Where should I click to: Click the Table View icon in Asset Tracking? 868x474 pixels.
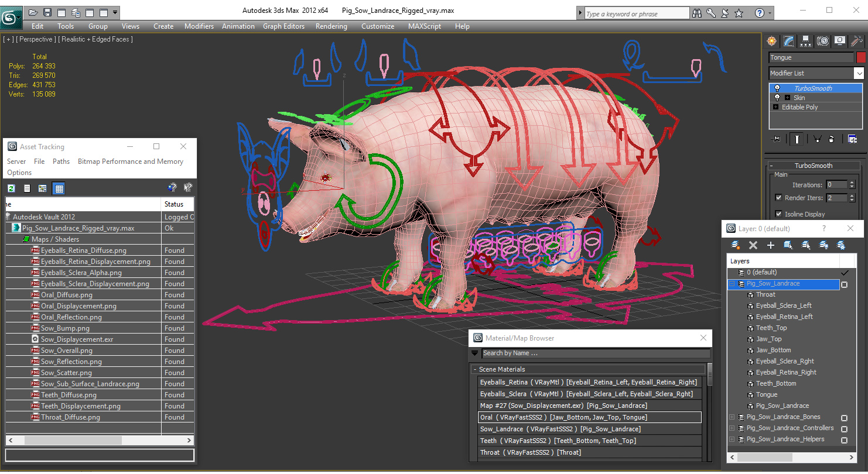click(x=59, y=188)
